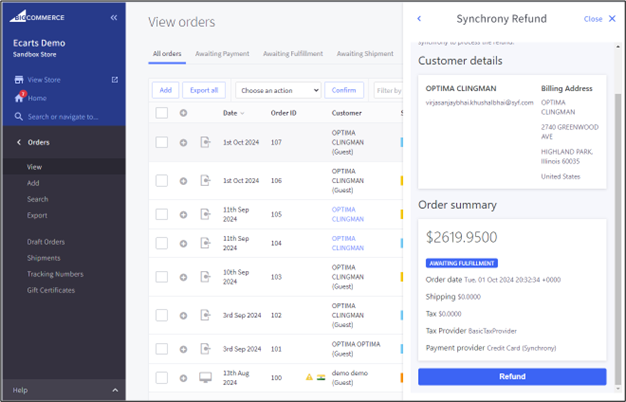
Task: Click the Confirm action button
Action: 344,90
